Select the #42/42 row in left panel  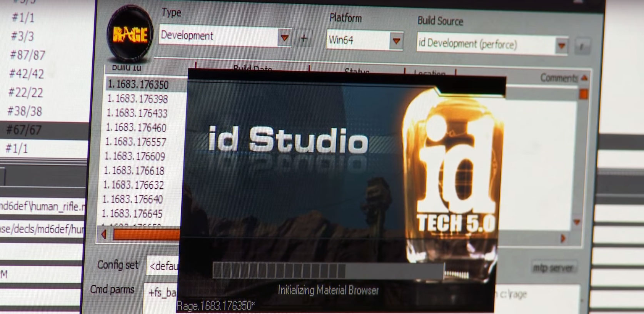click(26, 74)
